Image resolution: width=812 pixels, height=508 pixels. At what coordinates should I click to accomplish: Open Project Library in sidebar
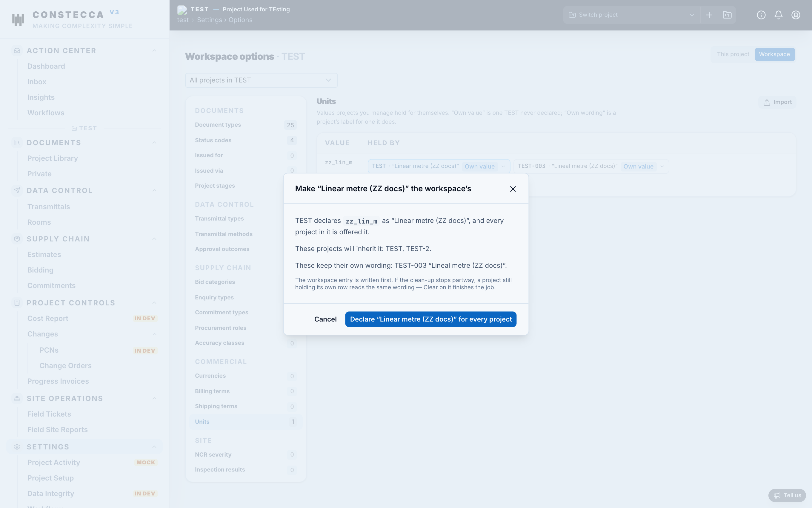click(x=53, y=158)
